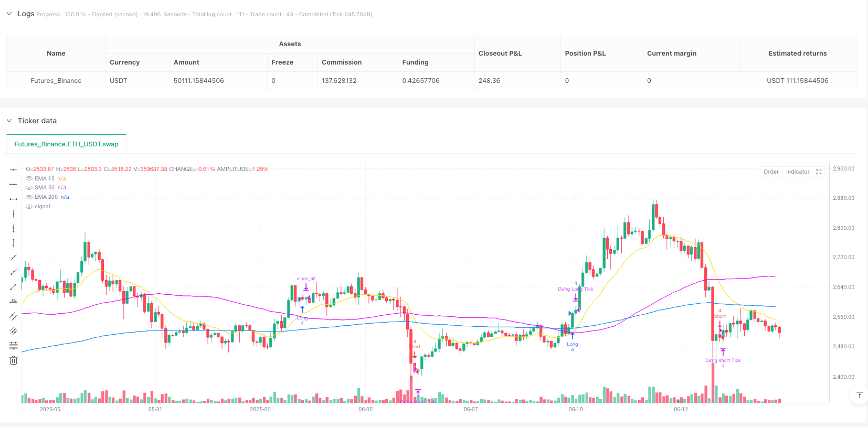
Task: Toggle visibility of SMA 60 indicator
Action: (x=29, y=188)
